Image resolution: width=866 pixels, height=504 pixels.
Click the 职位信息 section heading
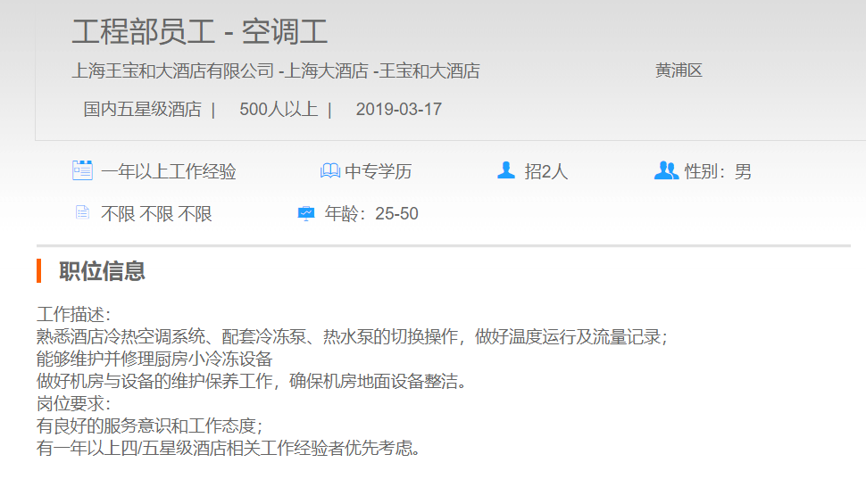pos(102,271)
